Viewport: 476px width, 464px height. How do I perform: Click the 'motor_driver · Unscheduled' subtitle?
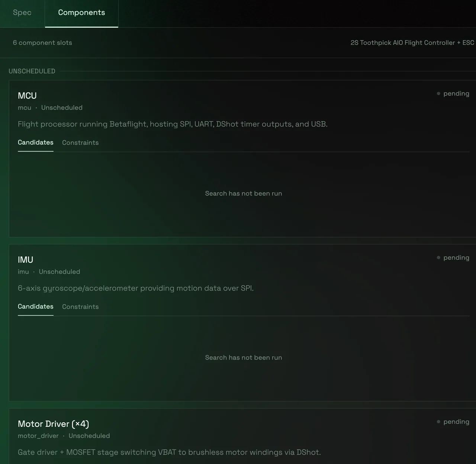click(x=64, y=436)
